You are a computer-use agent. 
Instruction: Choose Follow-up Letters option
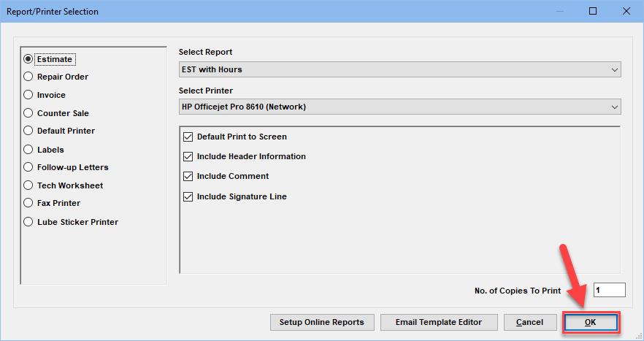(x=28, y=167)
